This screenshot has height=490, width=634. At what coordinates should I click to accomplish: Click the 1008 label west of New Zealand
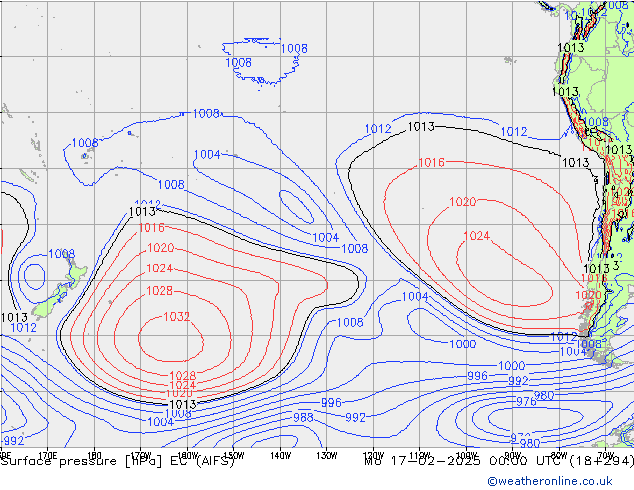(61, 254)
